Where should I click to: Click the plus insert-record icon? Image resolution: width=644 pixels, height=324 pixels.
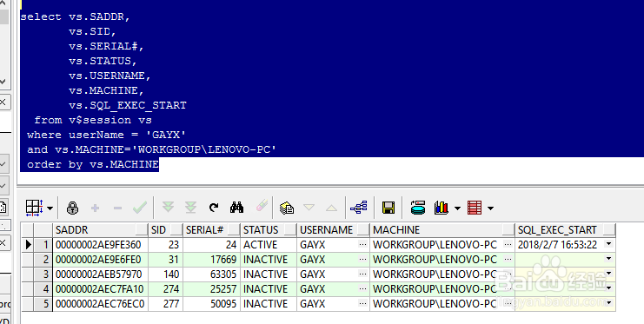point(96,208)
